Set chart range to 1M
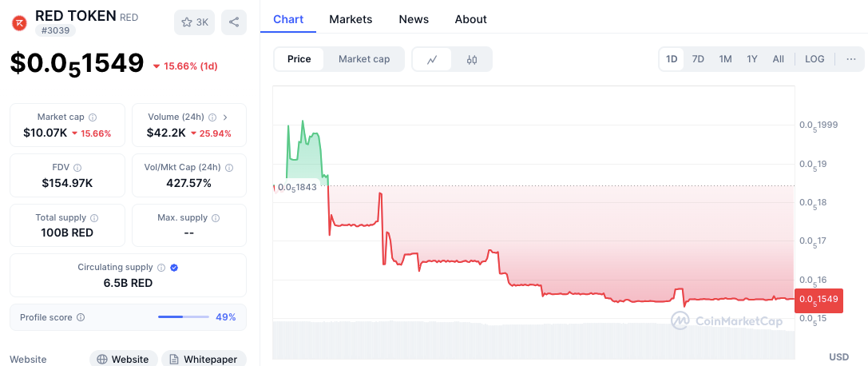Viewport: 868px width, 366px height. [725, 59]
